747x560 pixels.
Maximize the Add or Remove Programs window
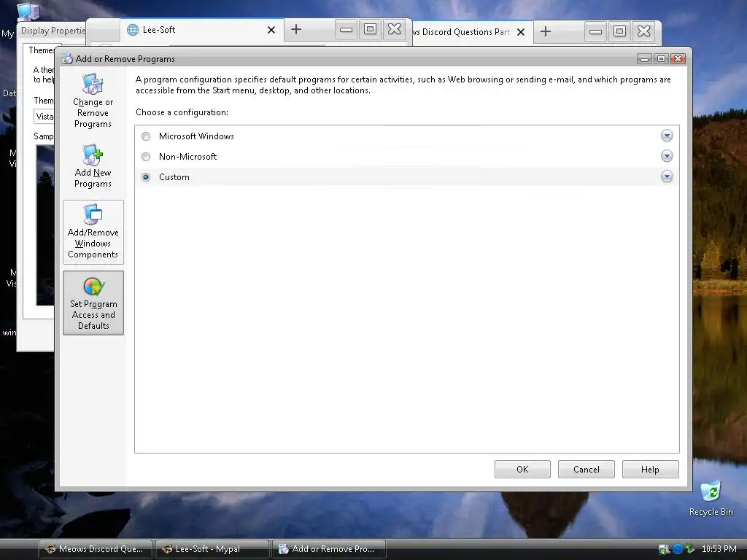pyautogui.click(x=661, y=58)
